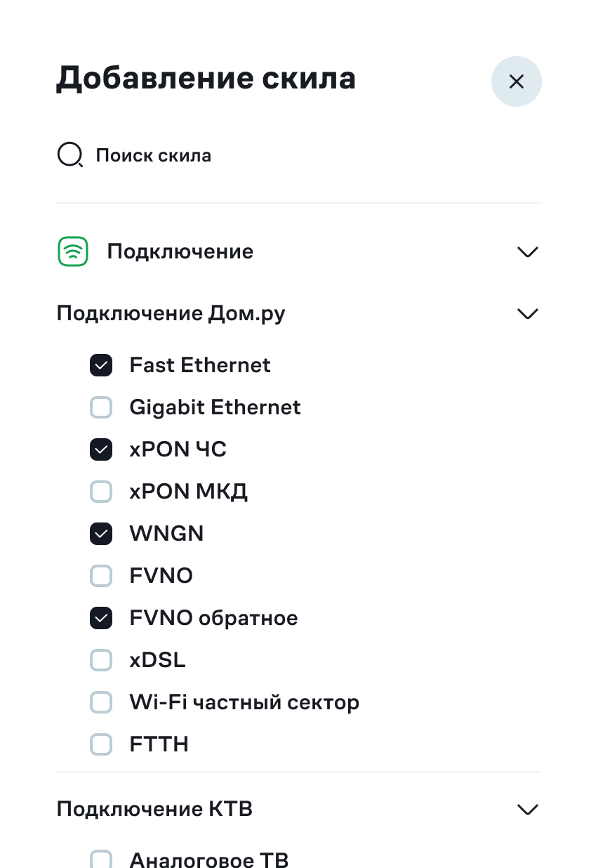The image size is (598, 868).
Task: Enable the FTTH checkbox
Action: (x=101, y=744)
